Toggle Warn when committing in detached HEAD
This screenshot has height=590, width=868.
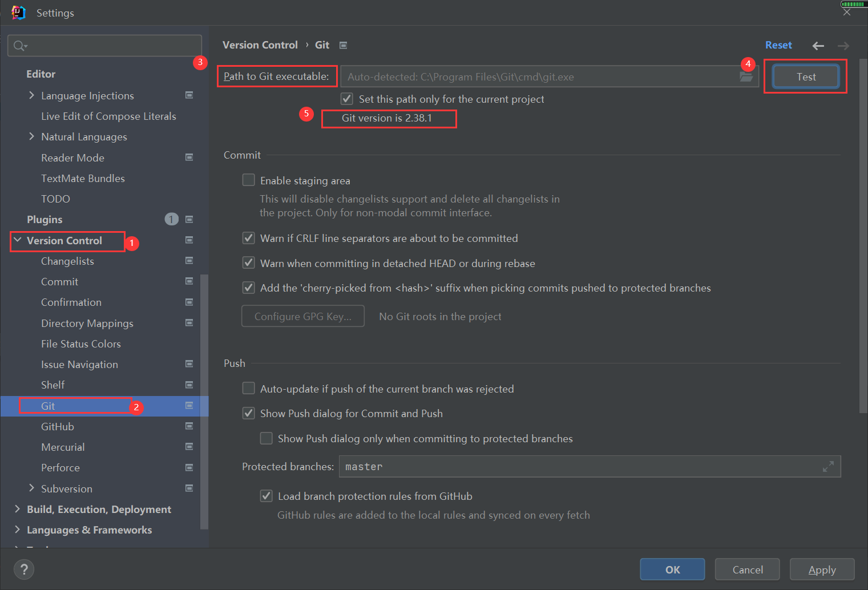pos(248,263)
